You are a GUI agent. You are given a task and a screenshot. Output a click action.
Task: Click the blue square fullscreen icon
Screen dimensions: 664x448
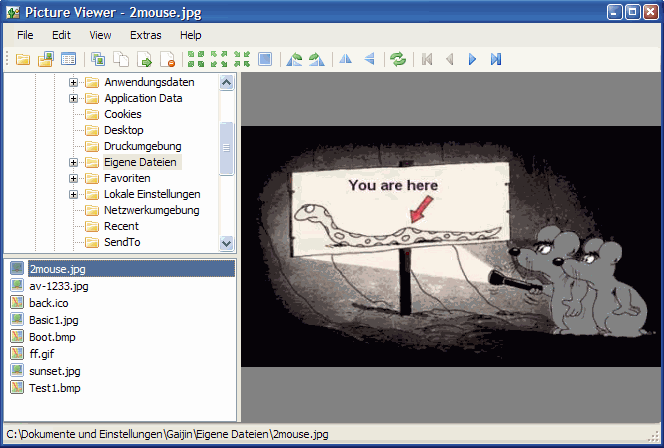click(x=265, y=59)
